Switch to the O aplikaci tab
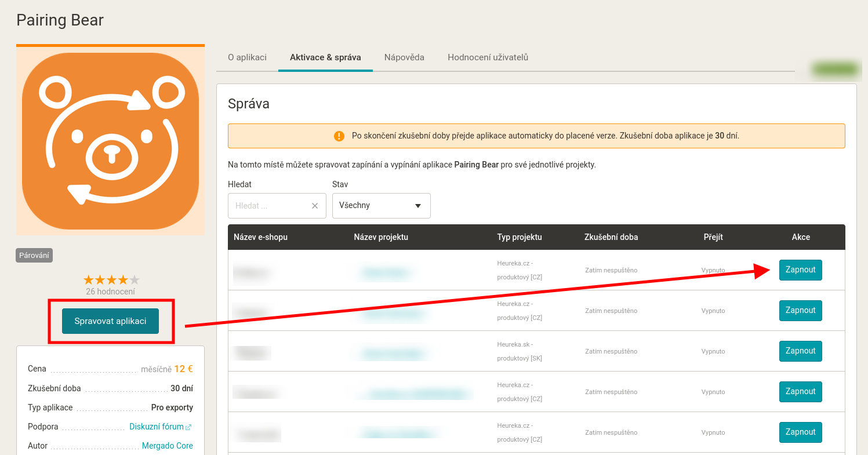The width and height of the screenshot is (868, 455). [247, 57]
